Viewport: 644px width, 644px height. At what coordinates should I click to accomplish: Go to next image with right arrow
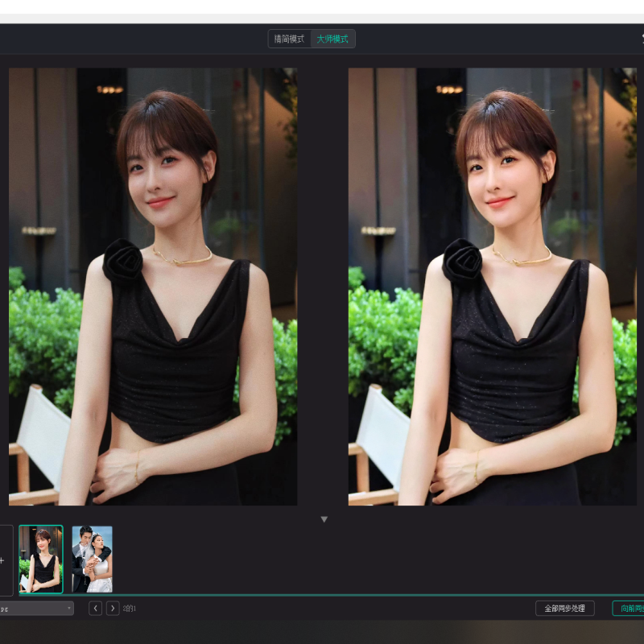(113, 609)
